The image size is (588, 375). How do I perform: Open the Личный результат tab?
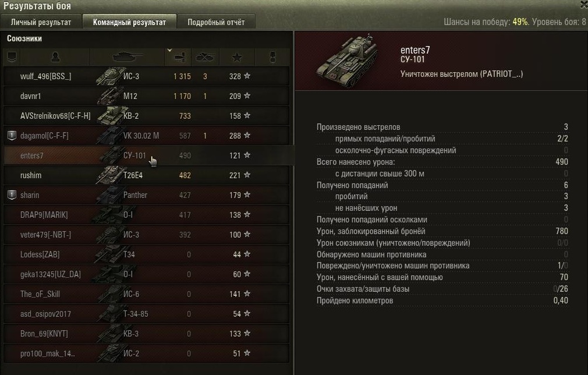point(41,22)
